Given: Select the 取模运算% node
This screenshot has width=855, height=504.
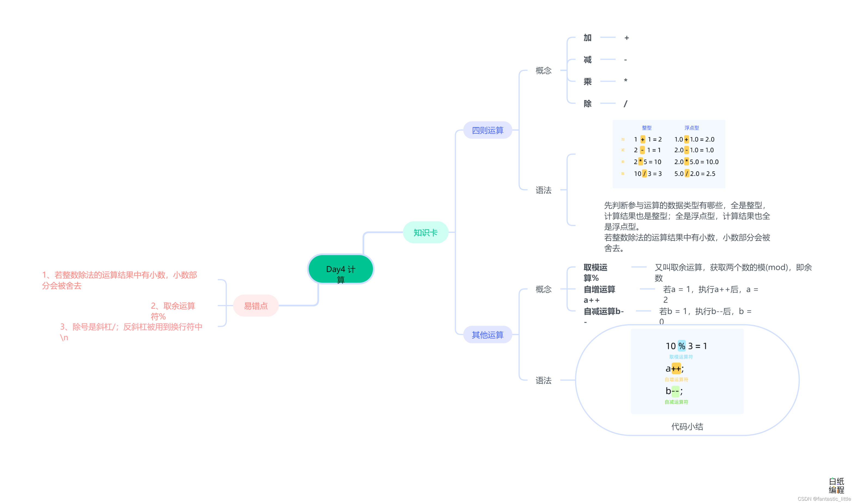Looking at the screenshot, I should coord(595,273).
